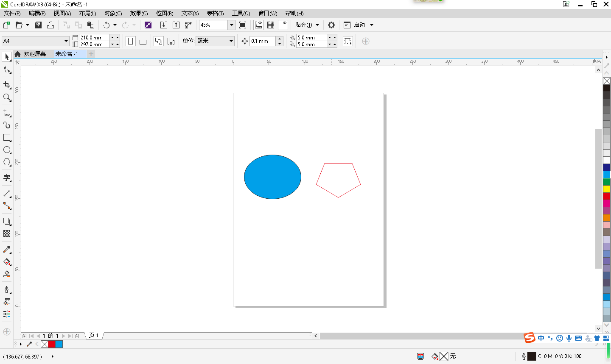611x364 pixels.
Task: Go to next page arrow
Action: pos(64,336)
